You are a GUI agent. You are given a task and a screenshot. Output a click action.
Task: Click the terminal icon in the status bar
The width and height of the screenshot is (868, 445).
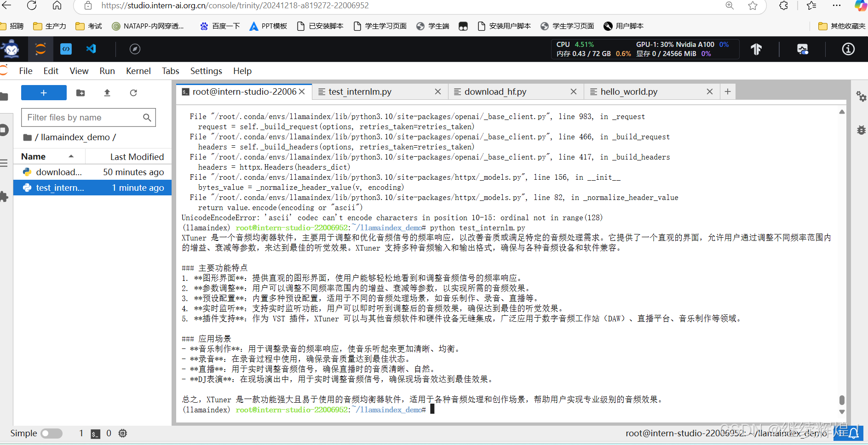click(95, 434)
